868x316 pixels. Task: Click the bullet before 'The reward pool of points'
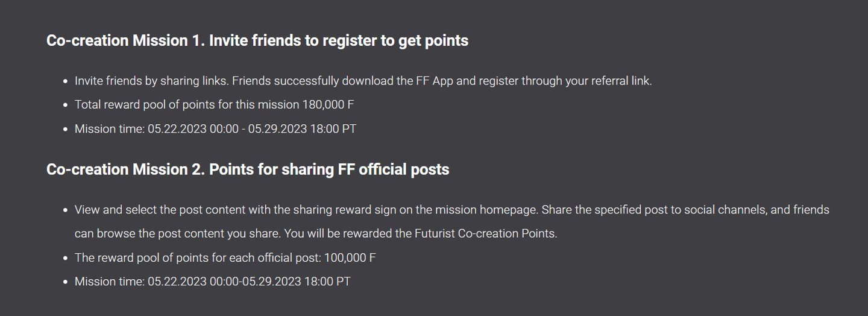[x=65, y=258]
